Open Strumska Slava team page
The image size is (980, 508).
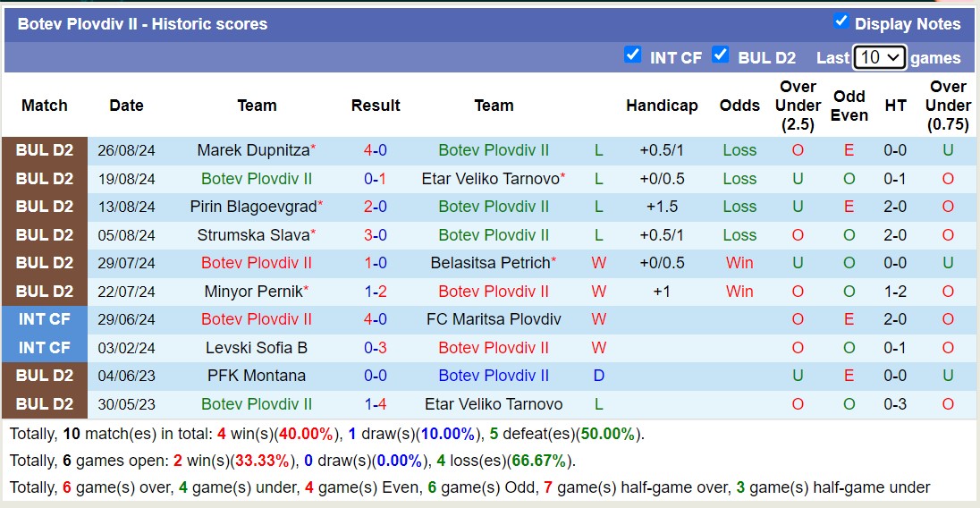coord(253,235)
